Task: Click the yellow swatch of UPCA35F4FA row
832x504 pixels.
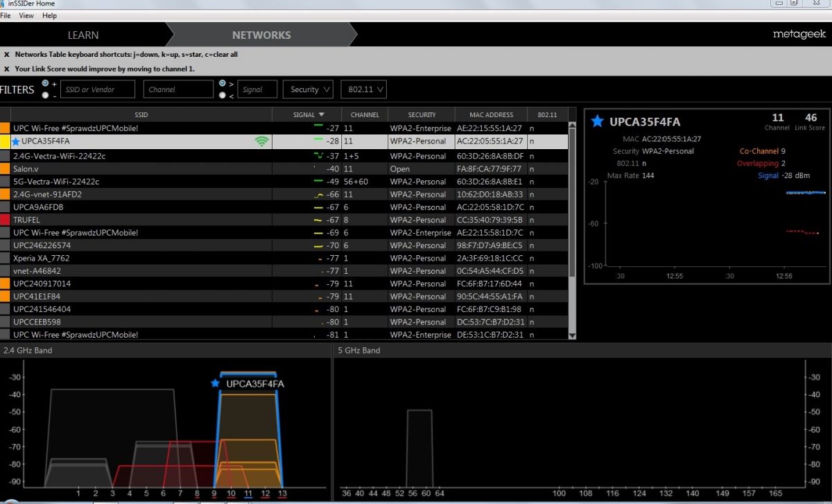Action: click(5, 141)
